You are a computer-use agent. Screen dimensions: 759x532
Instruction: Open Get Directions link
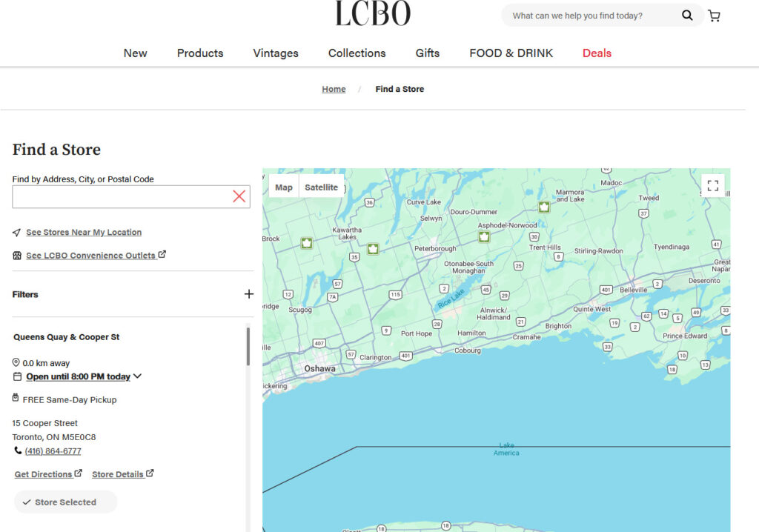point(43,474)
